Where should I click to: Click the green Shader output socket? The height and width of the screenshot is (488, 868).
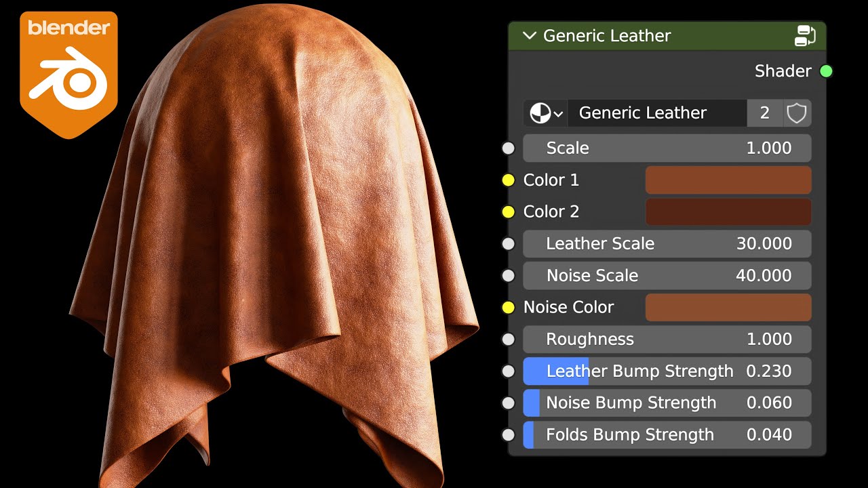tap(826, 71)
